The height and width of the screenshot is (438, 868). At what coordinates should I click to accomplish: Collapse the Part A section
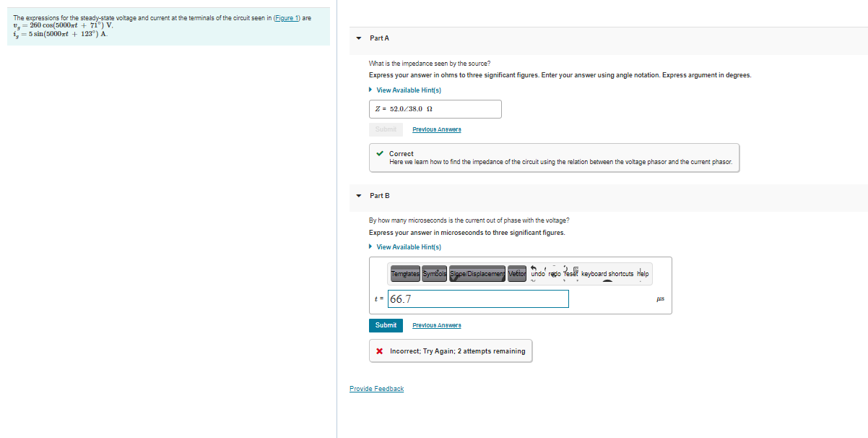[x=357, y=38]
